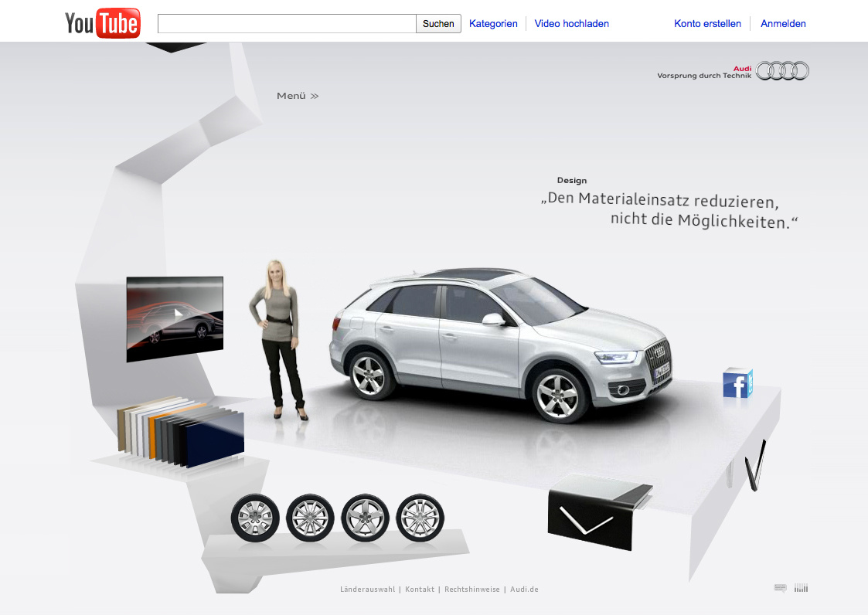
Task: Open the Anmelden link
Action: coord(783,24)
